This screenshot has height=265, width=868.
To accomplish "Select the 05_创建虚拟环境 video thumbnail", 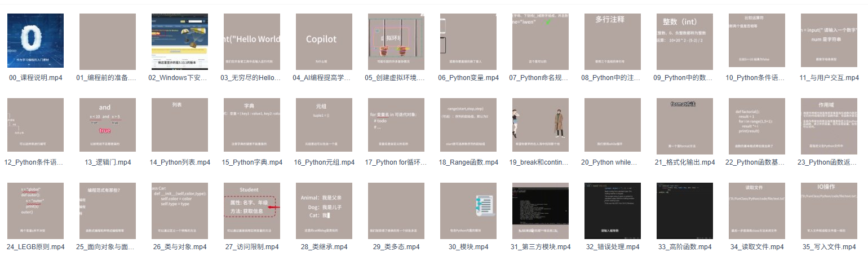I will click(396, 42).
